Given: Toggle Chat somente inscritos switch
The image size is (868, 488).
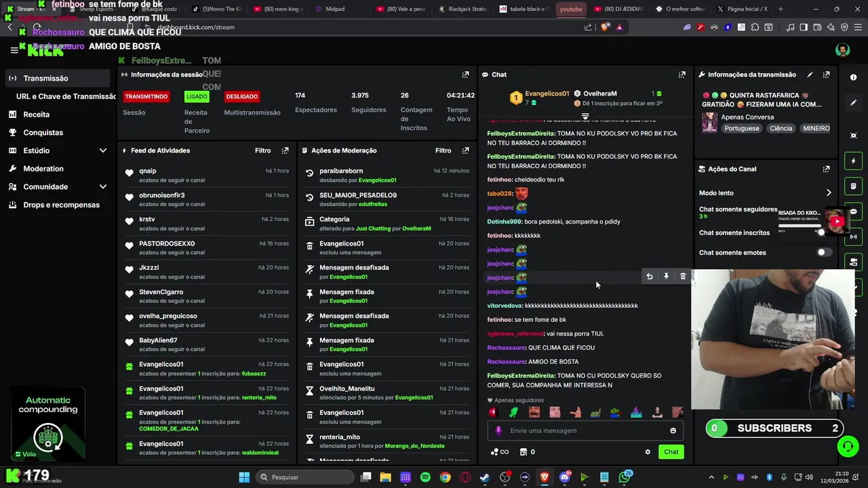Looking at the screenshot, I should (x=824, y=232).
